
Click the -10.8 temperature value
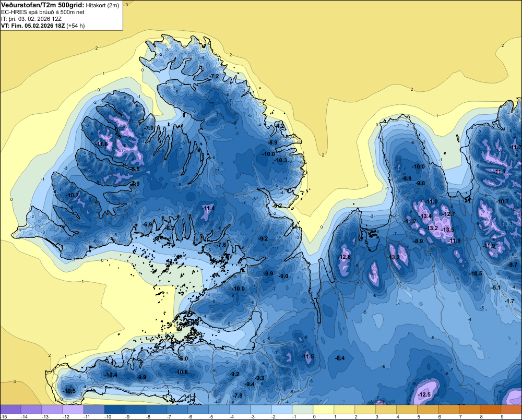182,373
